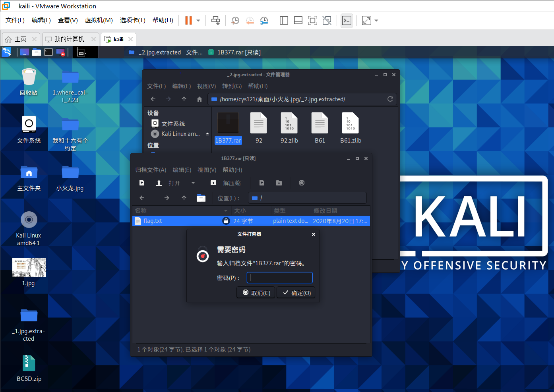Open 归档文件(A) menu in archive manager
Viewport: 554px width, 392px height.
pos(151,170)
